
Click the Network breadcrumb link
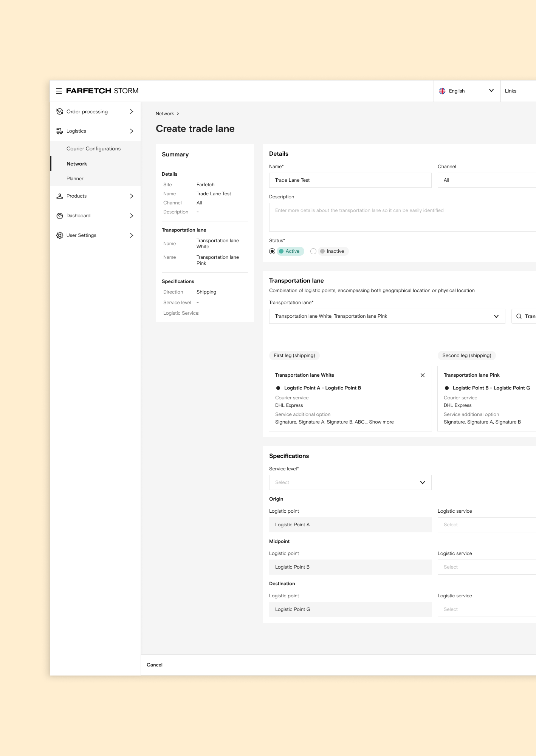pyautogui.click(x=165, y=114)
